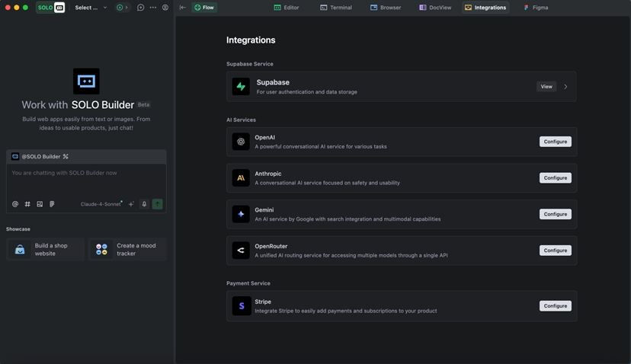Open the user account icon

coord(165,8)
